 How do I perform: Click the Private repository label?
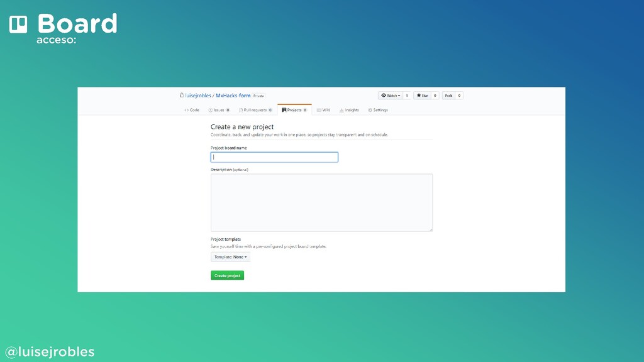pos(258,96)
